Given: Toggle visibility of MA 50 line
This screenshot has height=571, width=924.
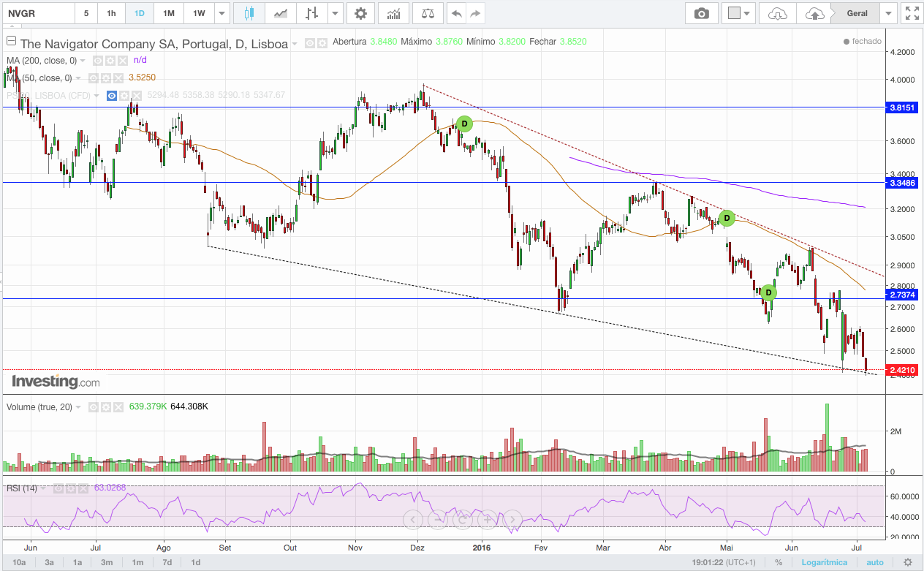Looking at the screenshot, I should [94, 78].
